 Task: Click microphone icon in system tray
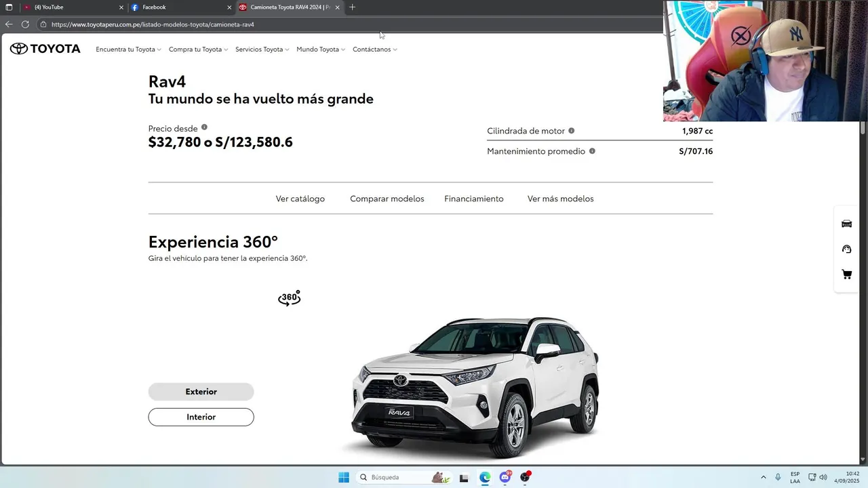[778, 477]
